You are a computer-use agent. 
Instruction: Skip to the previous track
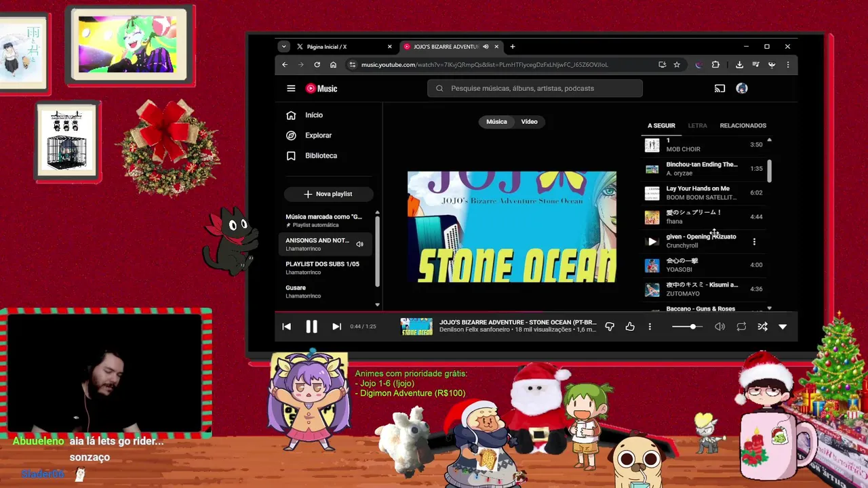coord(286,327)
